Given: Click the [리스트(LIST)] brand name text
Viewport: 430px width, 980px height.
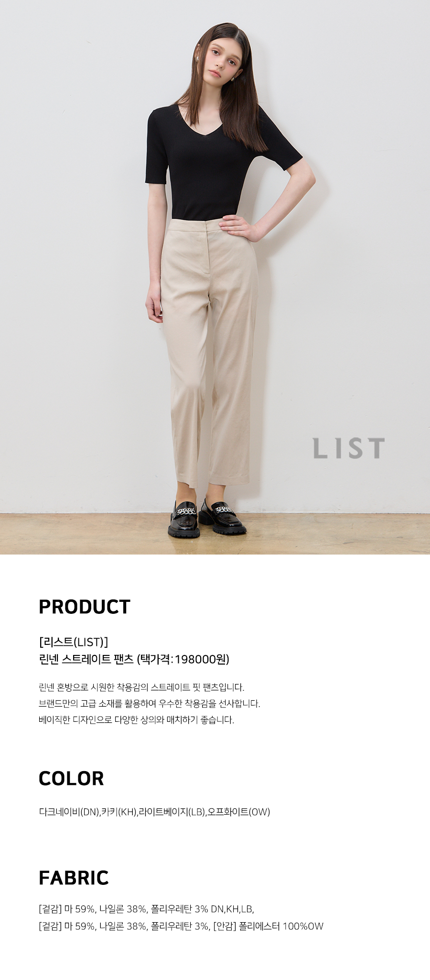Looking at the screenshot, I should coord(74,642).
